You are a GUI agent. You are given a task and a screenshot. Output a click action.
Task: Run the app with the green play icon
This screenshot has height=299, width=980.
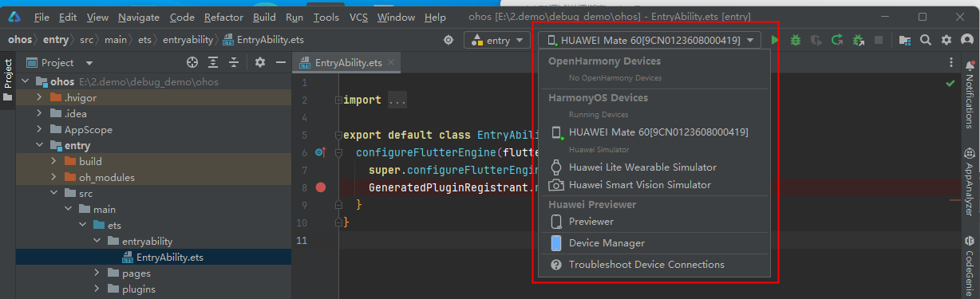tap(775, 40)
